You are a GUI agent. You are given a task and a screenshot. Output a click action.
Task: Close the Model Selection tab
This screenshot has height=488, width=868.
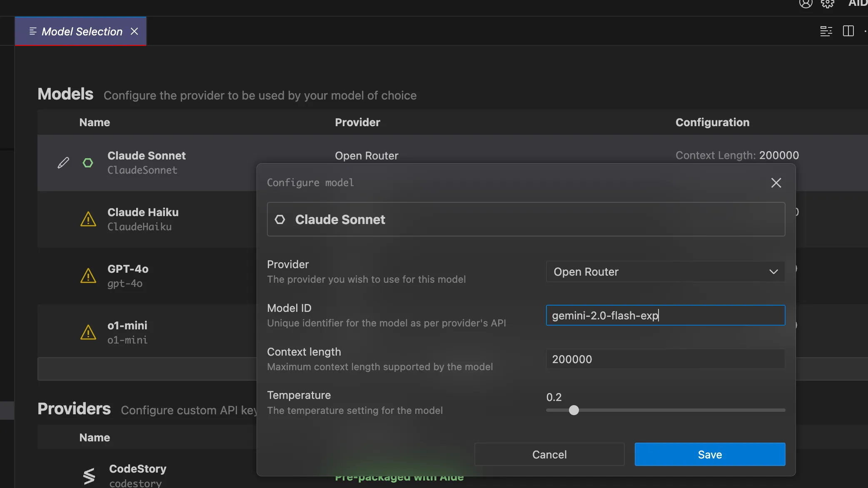134,31
